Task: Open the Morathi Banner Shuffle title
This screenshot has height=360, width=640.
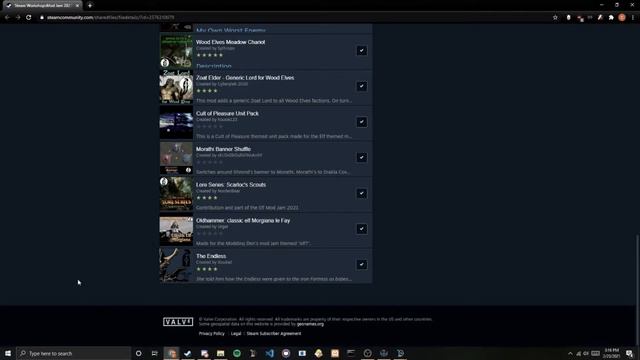Action: point(223,149)
